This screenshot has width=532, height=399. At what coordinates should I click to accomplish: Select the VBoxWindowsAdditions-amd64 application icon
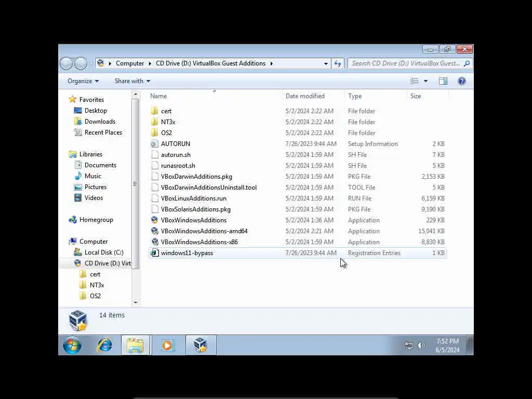pyautogui.click(x=154, y=231)
